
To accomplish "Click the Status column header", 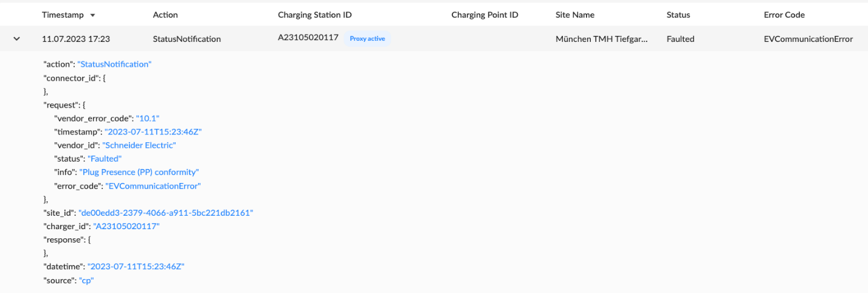I will [x=678, y=15].
